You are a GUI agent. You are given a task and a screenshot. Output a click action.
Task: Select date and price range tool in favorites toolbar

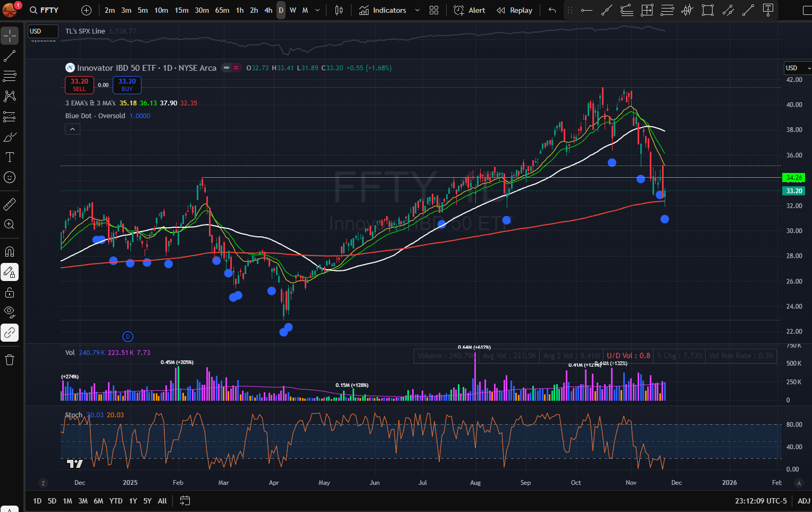click(647, 10)
